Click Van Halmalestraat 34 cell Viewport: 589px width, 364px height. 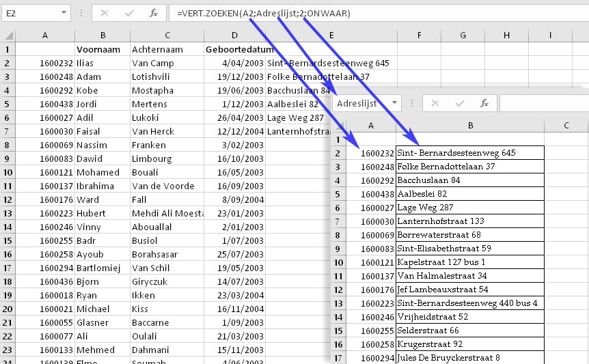[470, 276]
